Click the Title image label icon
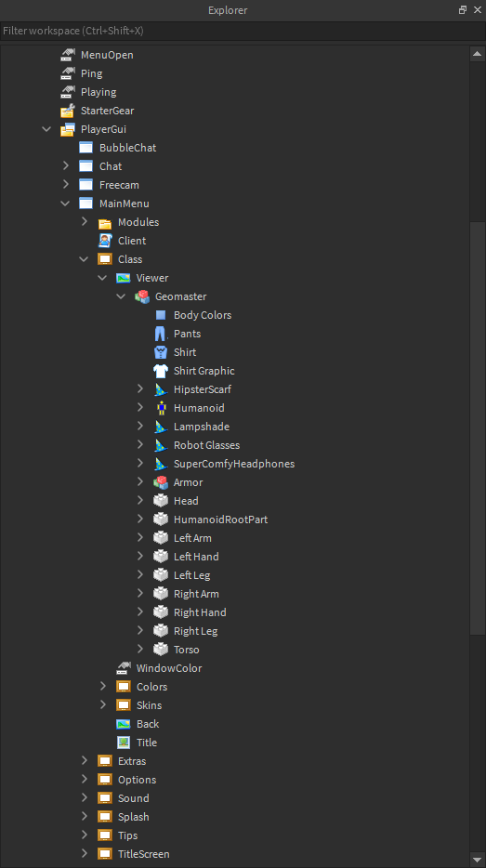 click(x=123, y=743)
